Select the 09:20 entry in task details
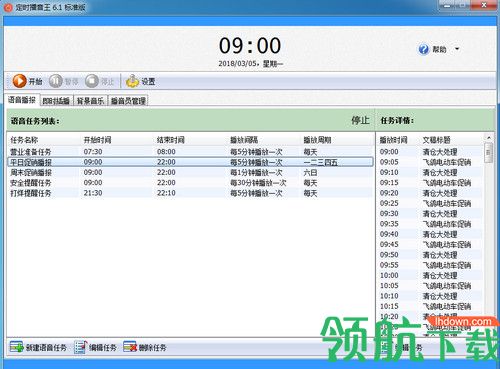Screen dimensions: 500x369 point(389,193)
